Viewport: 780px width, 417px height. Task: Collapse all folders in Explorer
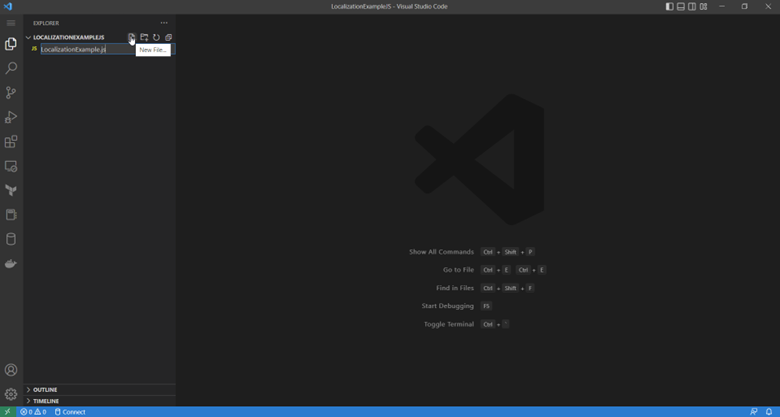click(x=169, y=37)
